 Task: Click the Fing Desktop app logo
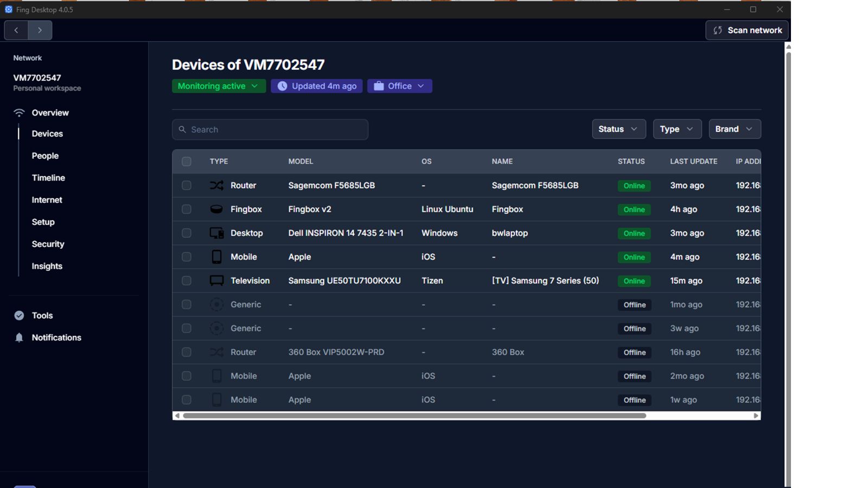[x=9, y=9]
